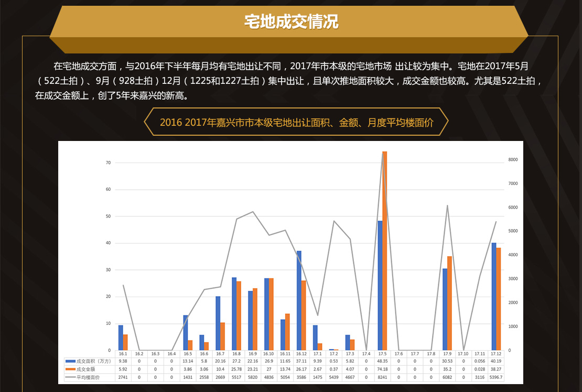Select the 35.2 amount cell
Viewport: 582px width, 392px height.
pyautogui.click(x=447, y=369)
